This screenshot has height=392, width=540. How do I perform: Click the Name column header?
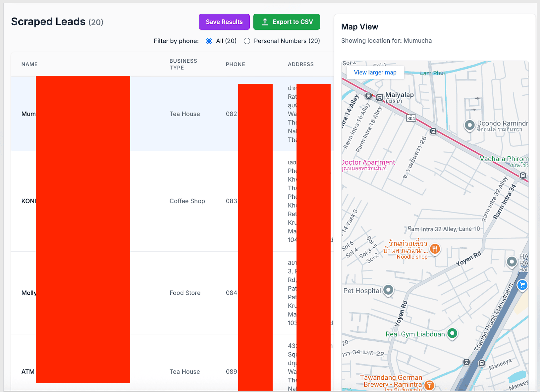(29, 64)
